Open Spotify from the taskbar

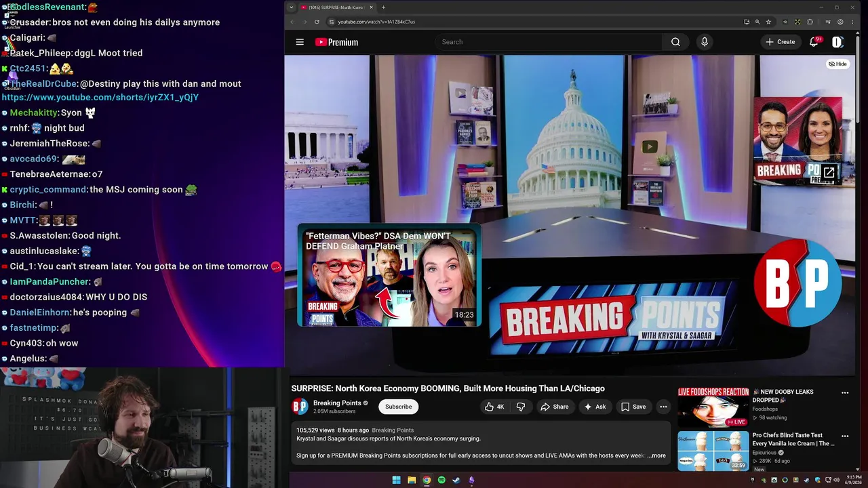(441, 480)
